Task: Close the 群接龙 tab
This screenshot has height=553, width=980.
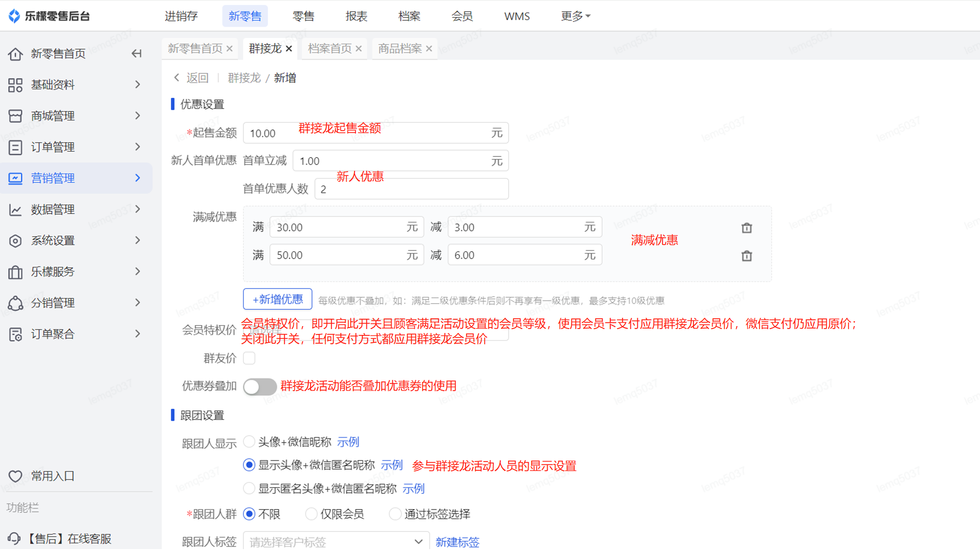Action: [289, 48]
